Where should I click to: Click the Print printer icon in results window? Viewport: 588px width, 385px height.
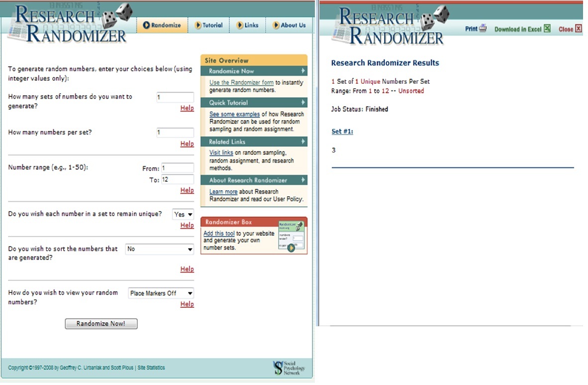pyautogui.click(x=483, y=28)
